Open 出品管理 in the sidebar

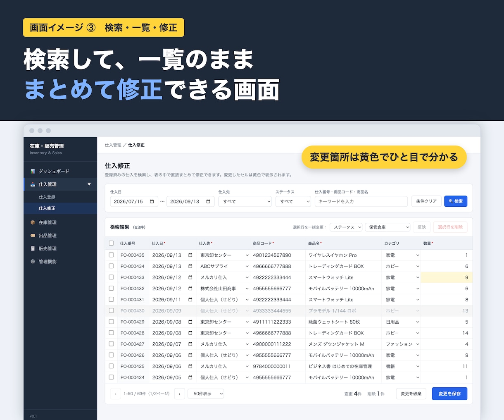pyautogui.click(x=48, y=236)
